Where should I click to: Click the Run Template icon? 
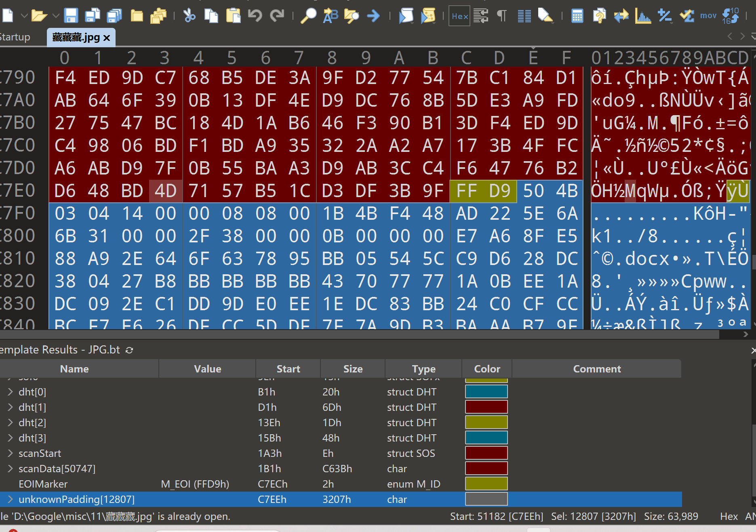point(428,16)
